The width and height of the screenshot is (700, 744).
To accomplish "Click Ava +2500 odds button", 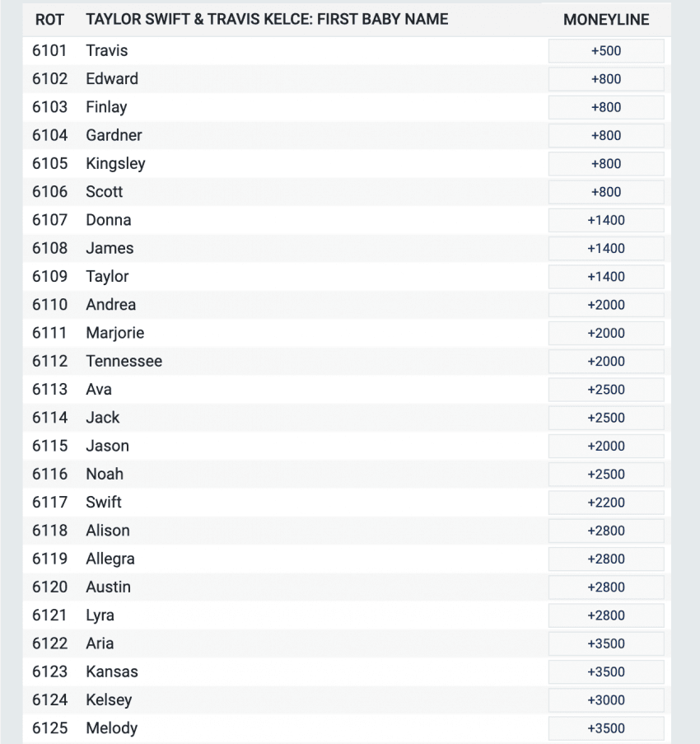I will [606, 390].
